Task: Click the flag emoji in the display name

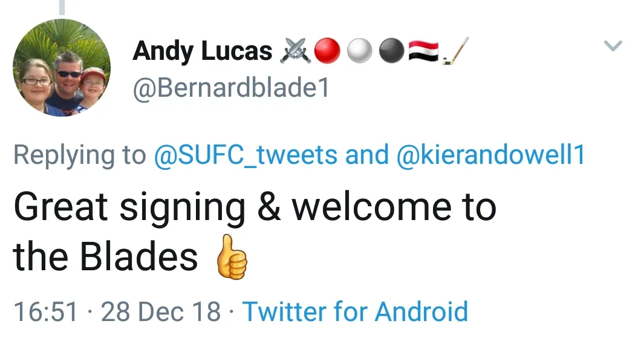Action: click(x=423, y=52)
